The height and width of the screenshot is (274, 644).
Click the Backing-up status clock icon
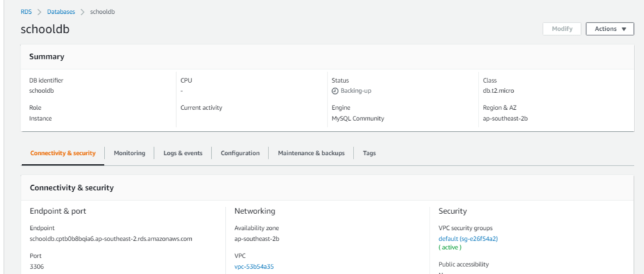point(335,91)
